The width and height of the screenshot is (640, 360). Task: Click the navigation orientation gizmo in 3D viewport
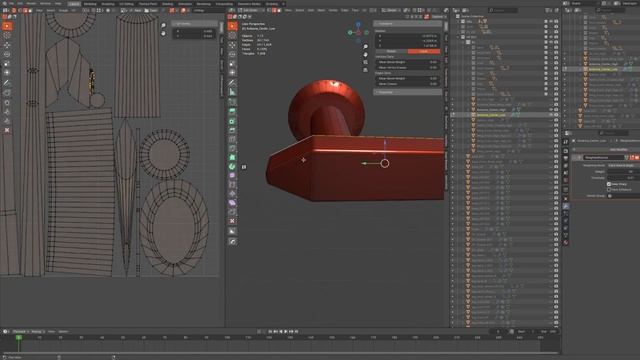pos(358,32)
